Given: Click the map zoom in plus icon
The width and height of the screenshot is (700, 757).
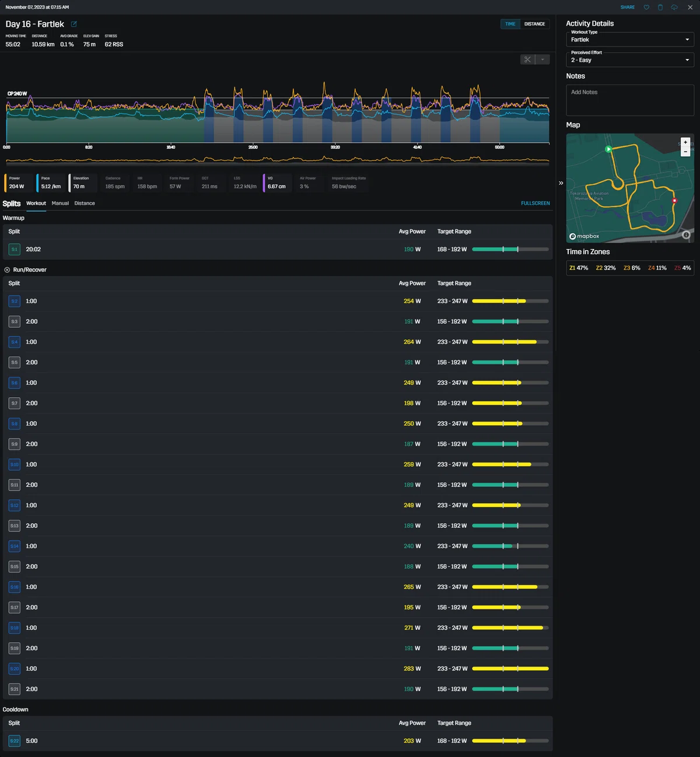Looking at the screenshot, I should [685, 142].
